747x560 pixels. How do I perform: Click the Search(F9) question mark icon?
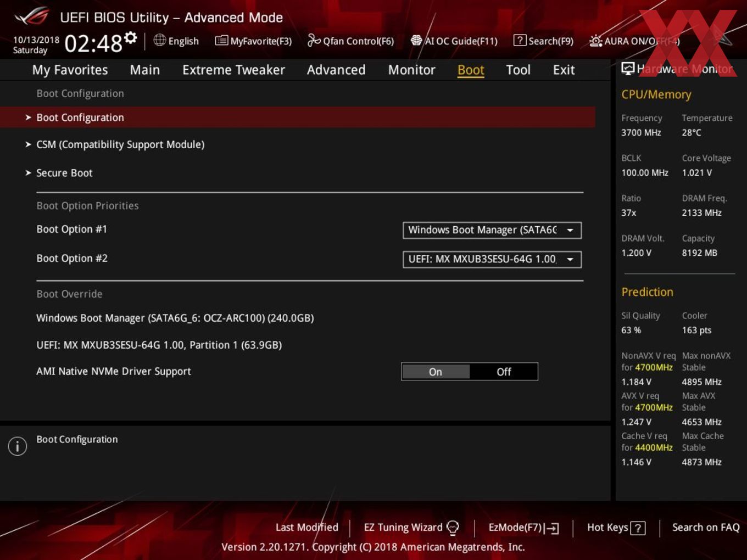point(520,40)
